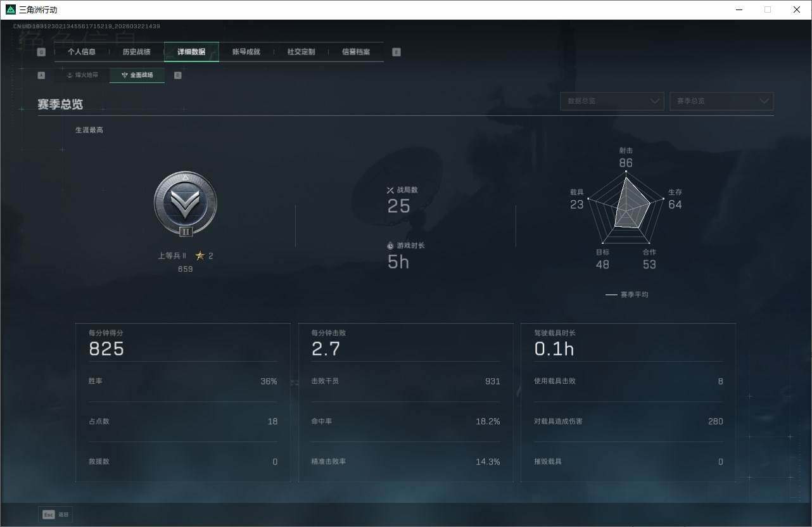Click the 战局数 value 25
The width and height of the screenshot is (812, 527).
tap(399, 206)
